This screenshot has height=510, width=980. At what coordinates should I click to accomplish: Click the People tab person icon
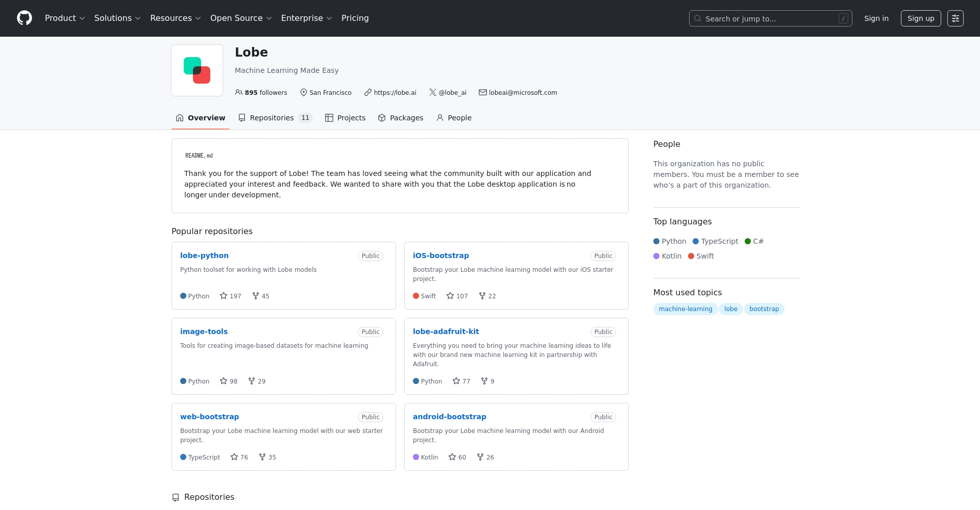click(x=440, y=118)
